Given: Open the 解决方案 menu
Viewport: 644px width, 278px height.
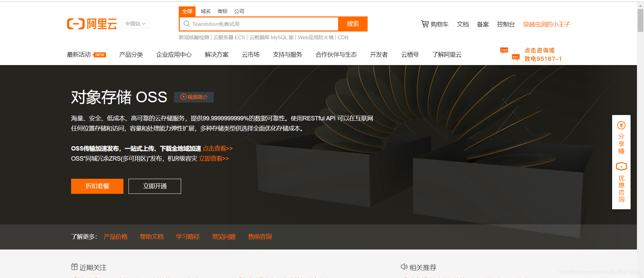Looking at the screenshot, I should tap(217, 55).
